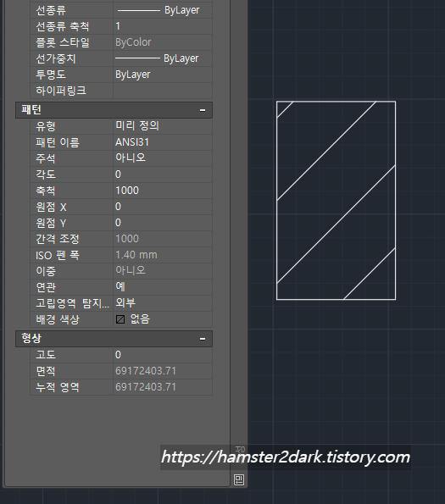
Task: Select the 배경 색상 property label
Action: pyautogui.click(x=58, y=319)
